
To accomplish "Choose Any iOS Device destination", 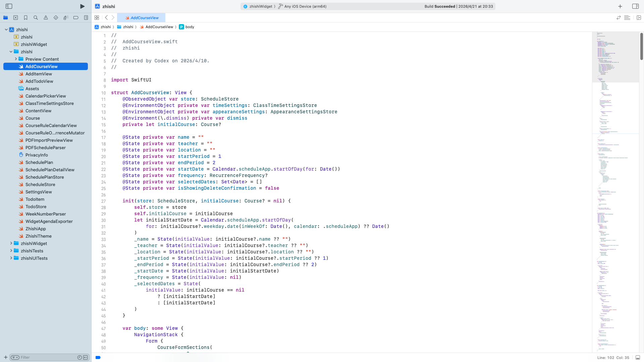I will coord(302,6).
